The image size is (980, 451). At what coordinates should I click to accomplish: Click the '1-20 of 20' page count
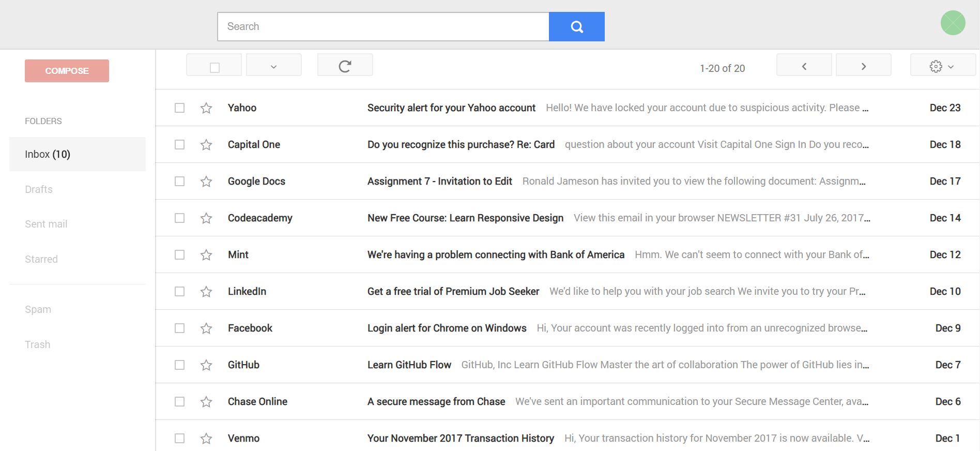click(722, 68)
